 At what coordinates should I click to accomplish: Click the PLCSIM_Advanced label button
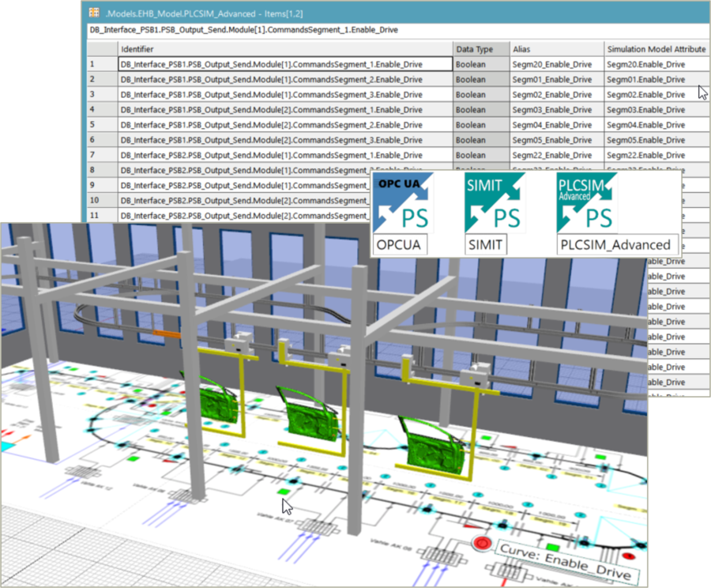[617, 245]
